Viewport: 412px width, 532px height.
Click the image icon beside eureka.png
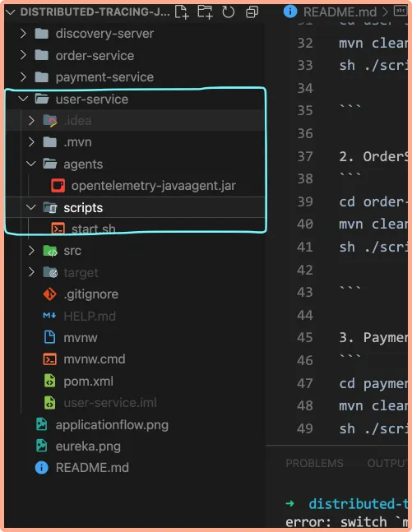coord(42,446)
